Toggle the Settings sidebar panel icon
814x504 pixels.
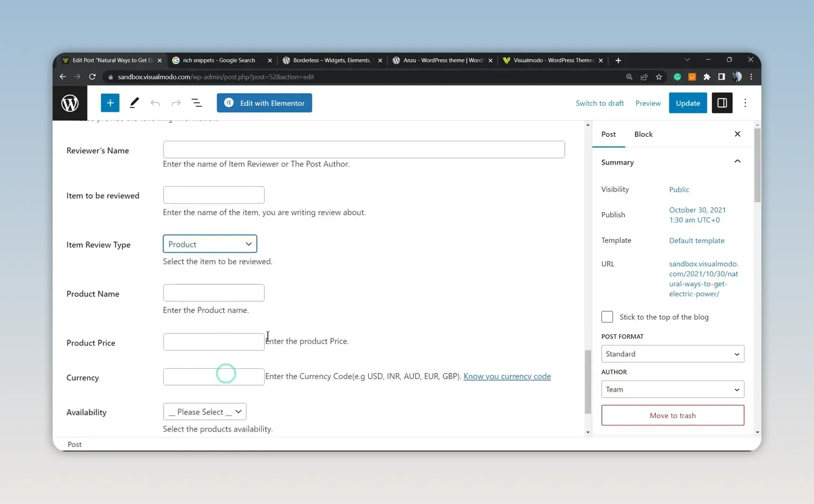point(722,103)
